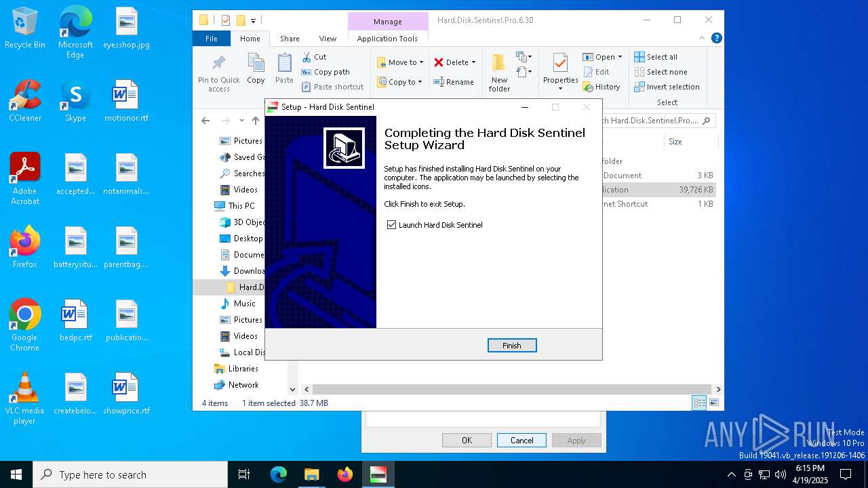Open Recycle Bin desktop icon
This screenshot has width=868, height=488.
pyautogui.click(x=25, y=28)
